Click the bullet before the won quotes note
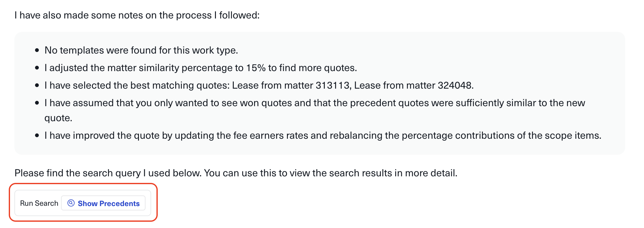The height and width of the screenshot is (228, 644). 37,103
